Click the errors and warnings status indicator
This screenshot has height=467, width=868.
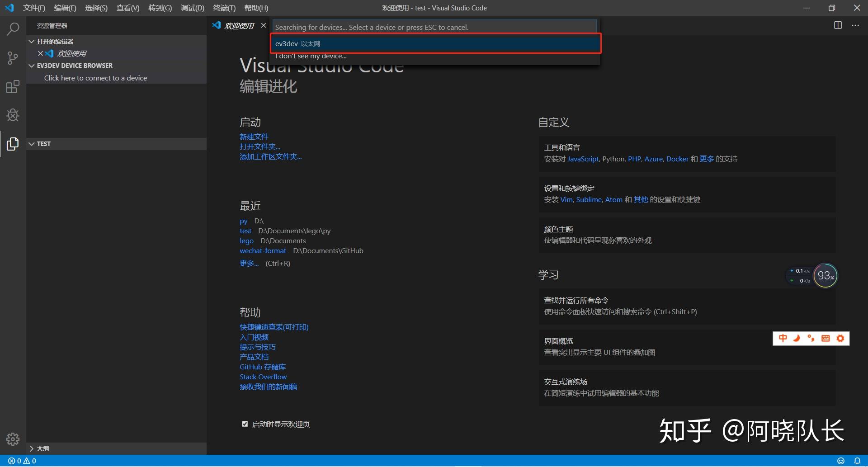coord(20,460)
